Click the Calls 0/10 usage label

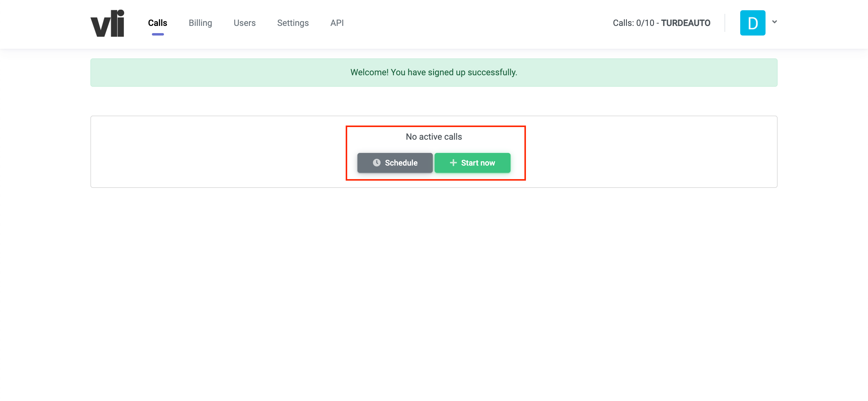[x=633, y=23]
